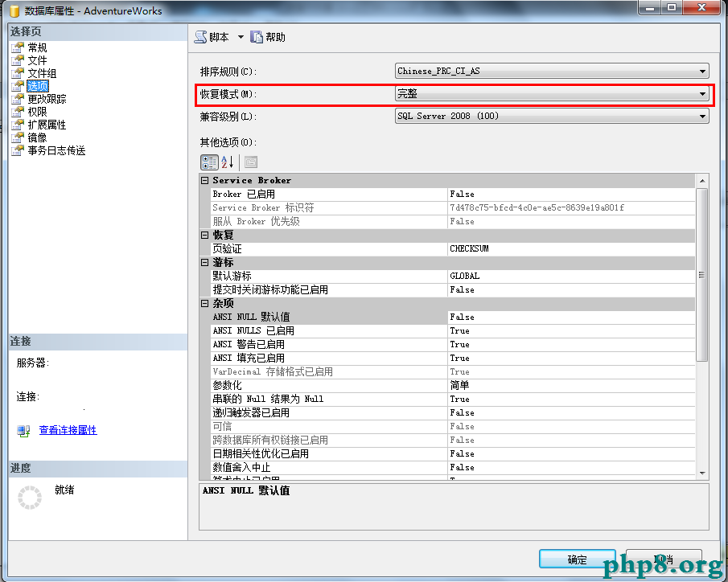Click the property grid scroll down arrow
Screen dimensions: 728x582
[x=702, y=473]
